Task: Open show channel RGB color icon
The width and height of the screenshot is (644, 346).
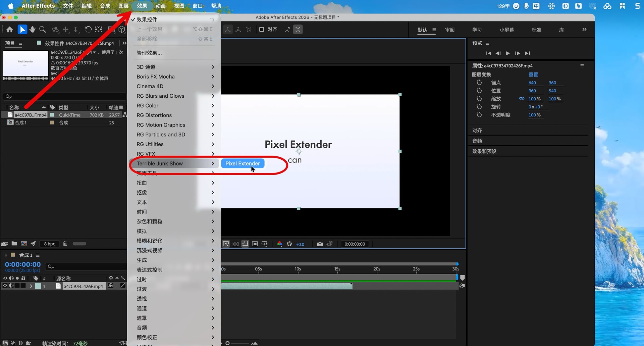Action: (x=279, y=244)
